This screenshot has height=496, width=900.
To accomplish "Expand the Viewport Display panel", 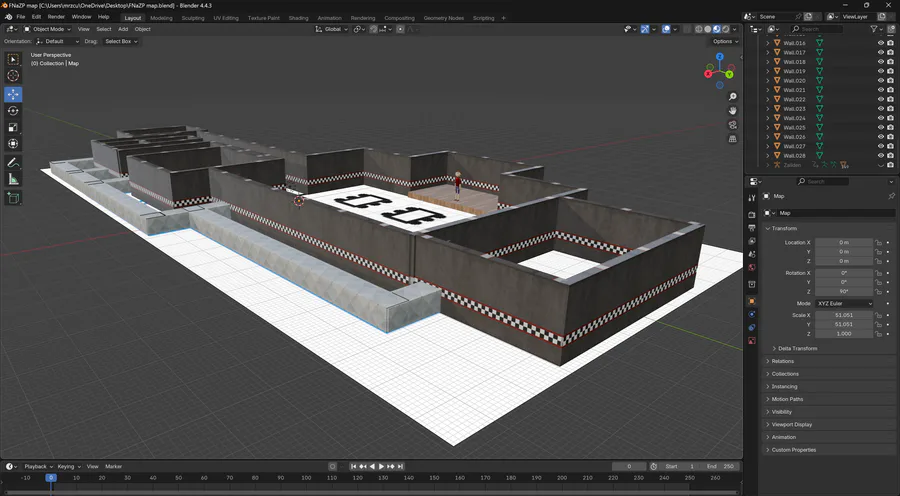I will [792, 424].
